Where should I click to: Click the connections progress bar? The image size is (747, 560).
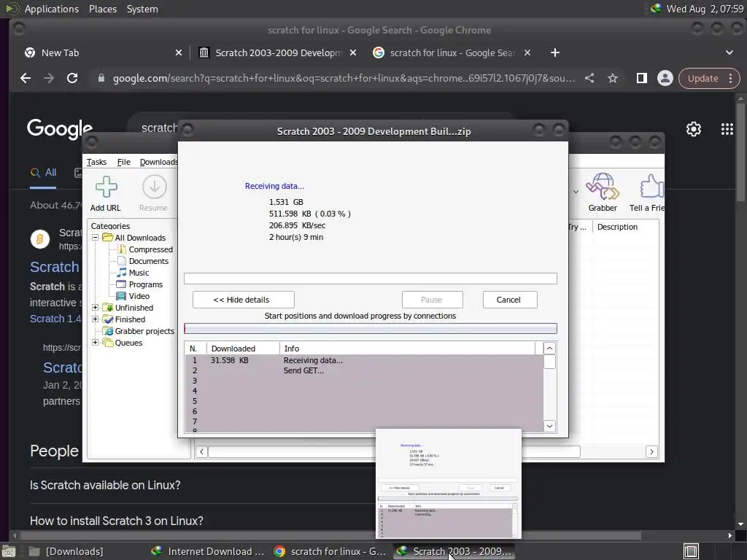(370, 329)
